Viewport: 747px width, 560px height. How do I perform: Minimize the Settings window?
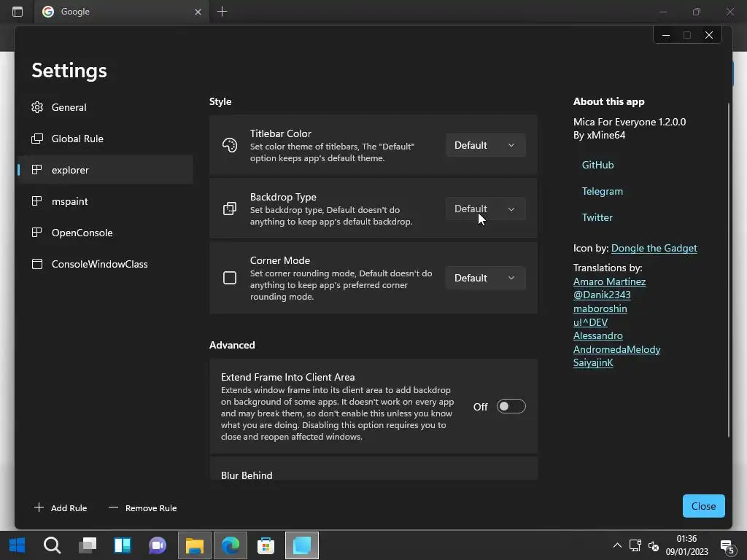click(666, 35)
